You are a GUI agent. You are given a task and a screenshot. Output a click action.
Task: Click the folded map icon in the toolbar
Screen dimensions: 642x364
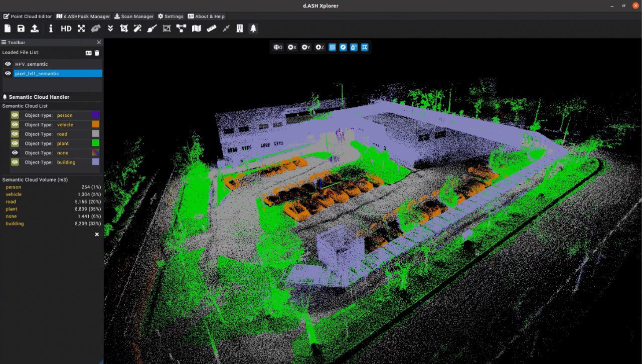pos(197,29)
